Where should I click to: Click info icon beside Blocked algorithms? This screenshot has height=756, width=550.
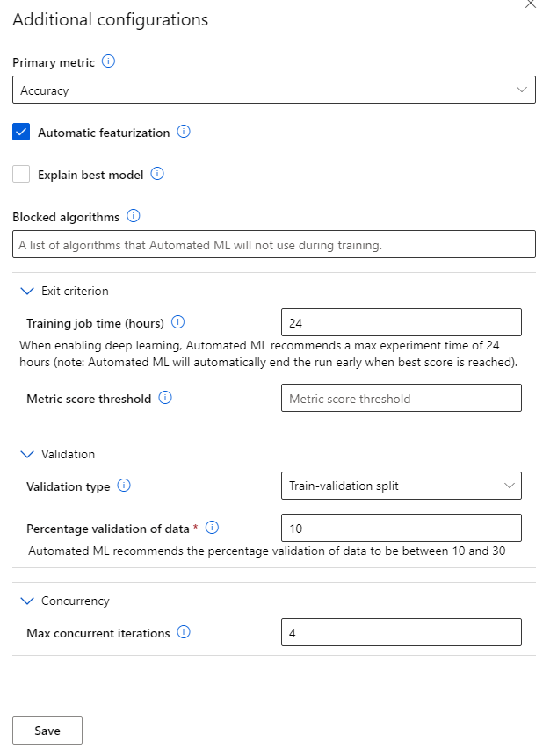click(134, 216)
